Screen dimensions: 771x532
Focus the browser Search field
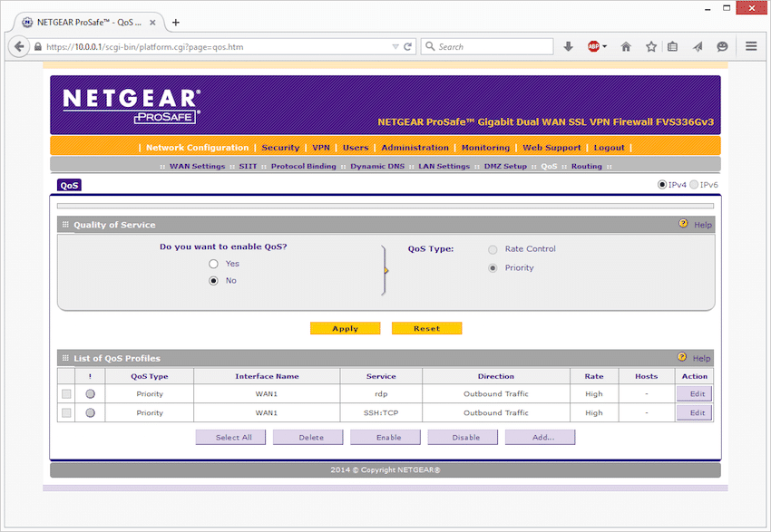(x=487, y=46)
